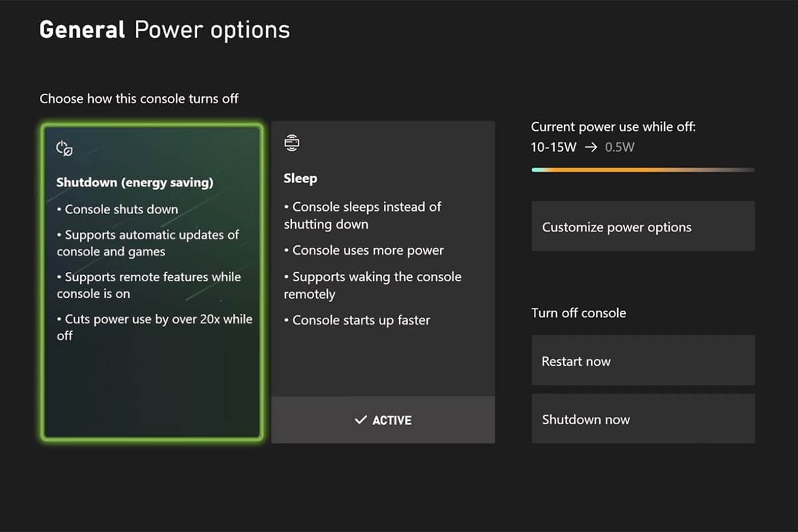Click the ACTIVE status label under Sleep

tap(392, 420)
